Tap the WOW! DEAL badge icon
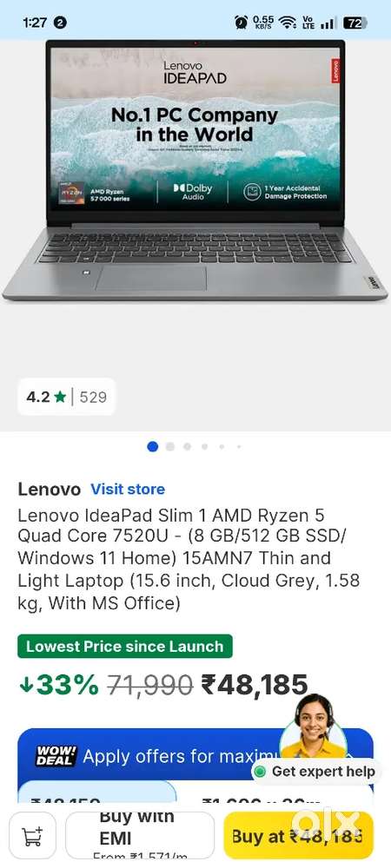Viewport: 391px width, 868px height. 56,756
